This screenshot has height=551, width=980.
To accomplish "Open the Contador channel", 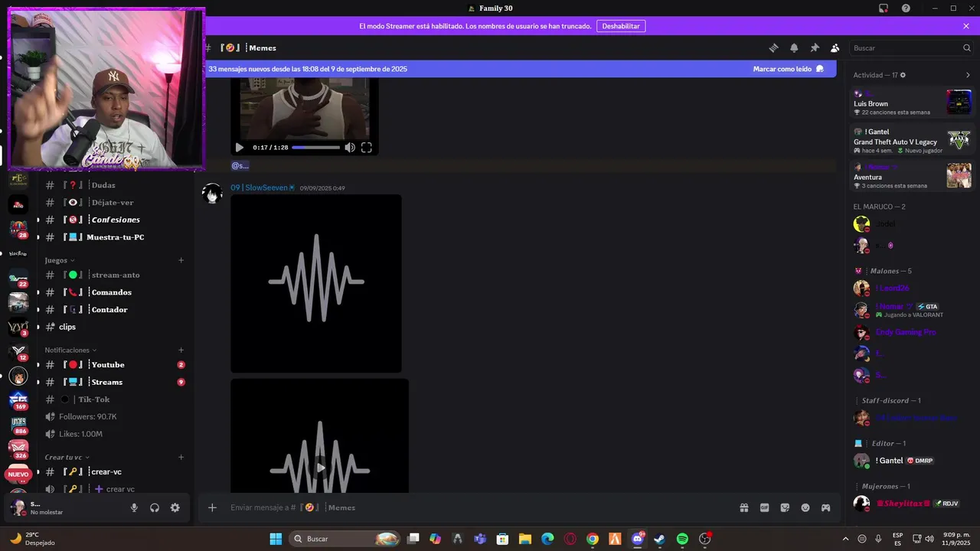I will tap(111, 310).
